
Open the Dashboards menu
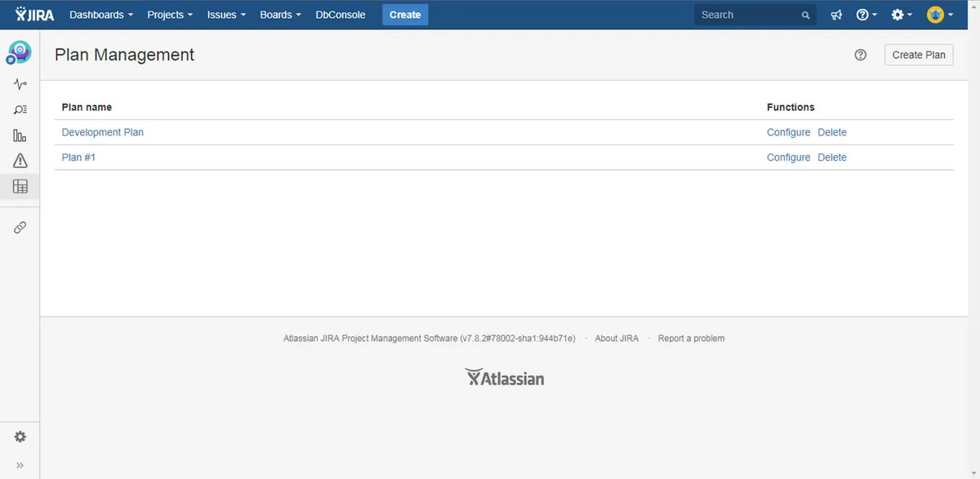point(101,15)
